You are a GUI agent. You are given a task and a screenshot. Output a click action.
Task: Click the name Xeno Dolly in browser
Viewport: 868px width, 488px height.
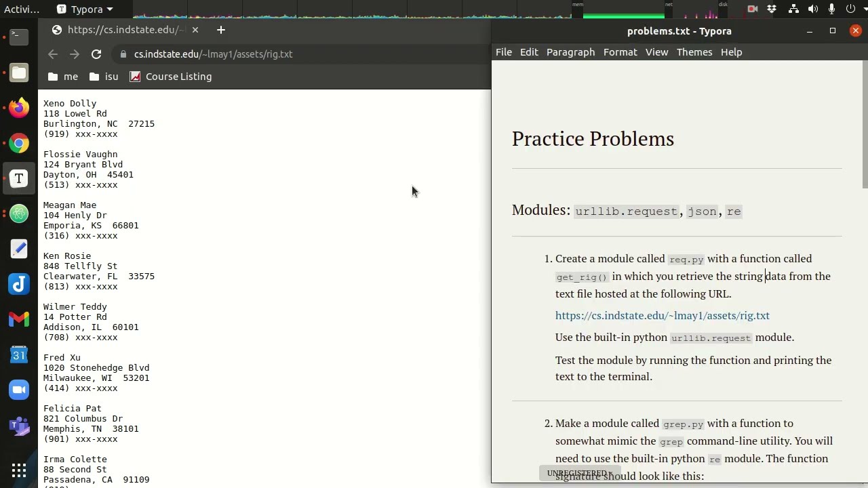[70, 104]
